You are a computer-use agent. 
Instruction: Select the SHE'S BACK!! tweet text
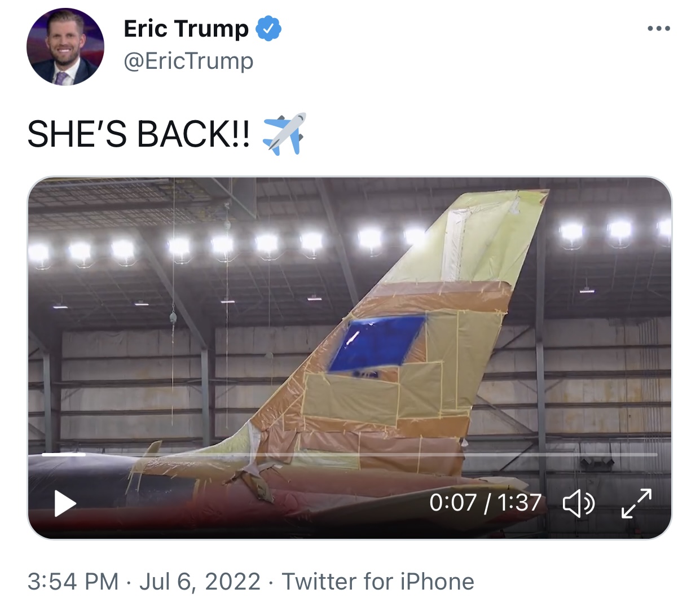[x=138, y=134]
